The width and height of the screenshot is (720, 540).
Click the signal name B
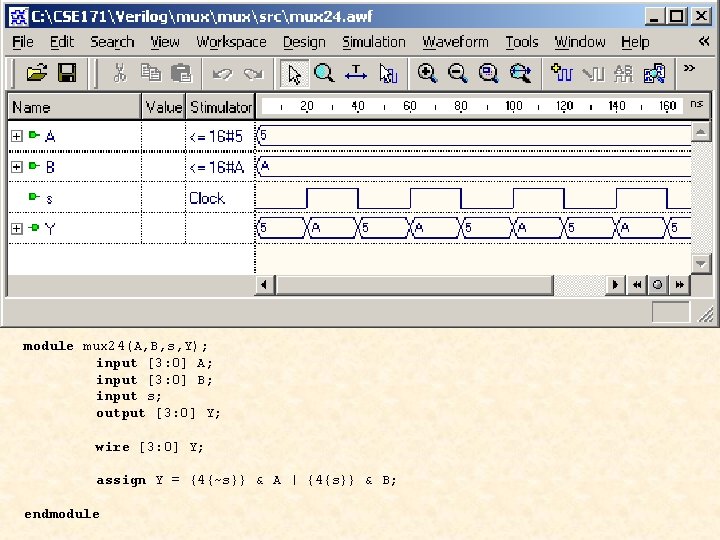click(50, 167)
